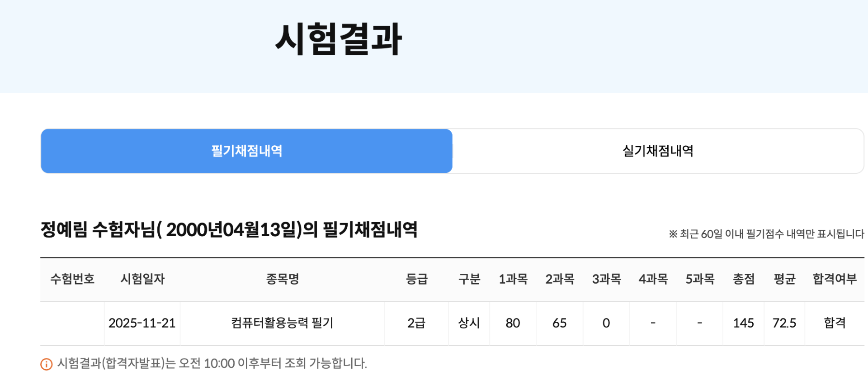Click the orange info icon beside the notice

(x=46, y=364)
